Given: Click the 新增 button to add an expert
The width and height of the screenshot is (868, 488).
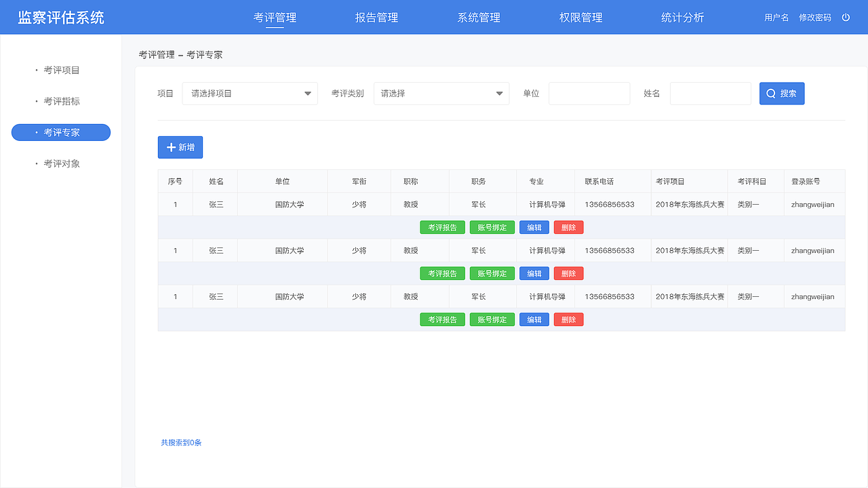Looking at the screenshot, I should pos(180,147).
